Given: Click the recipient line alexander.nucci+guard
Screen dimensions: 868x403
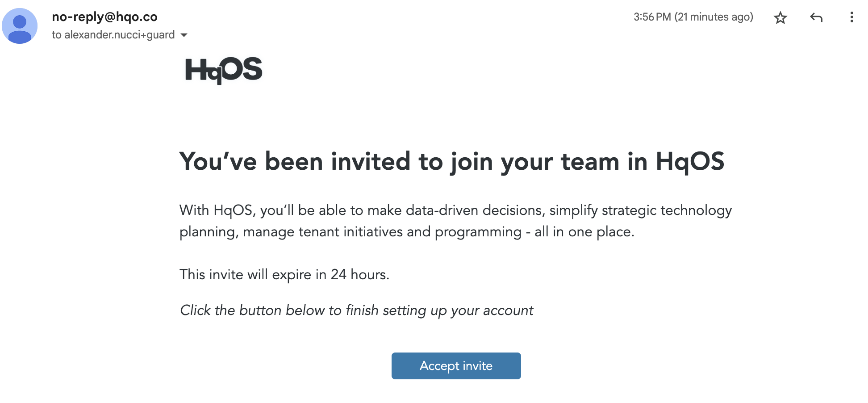Looking at the screenshot, I should coord(113,35).
